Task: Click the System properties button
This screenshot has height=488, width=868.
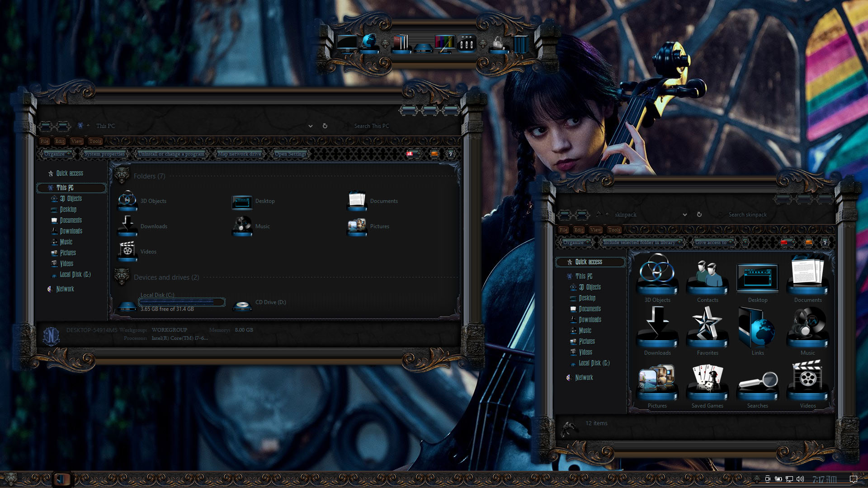Action: click(x=104, y=154)
